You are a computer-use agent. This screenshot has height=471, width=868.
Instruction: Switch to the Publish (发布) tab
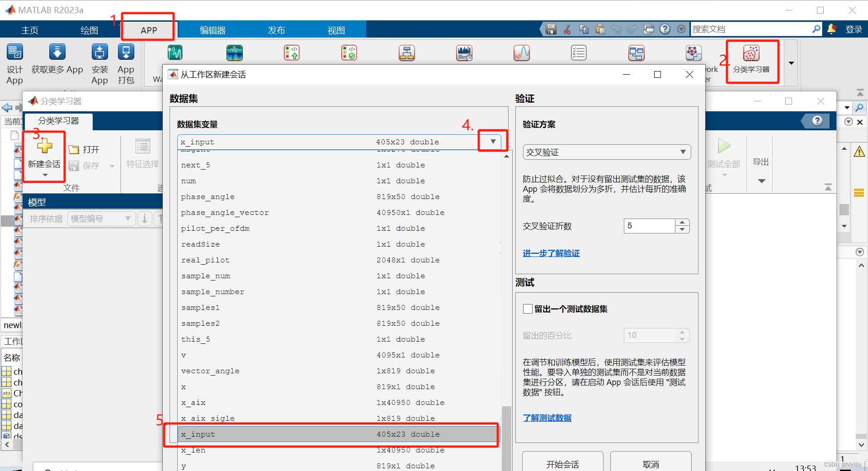(x=276, y=30)
